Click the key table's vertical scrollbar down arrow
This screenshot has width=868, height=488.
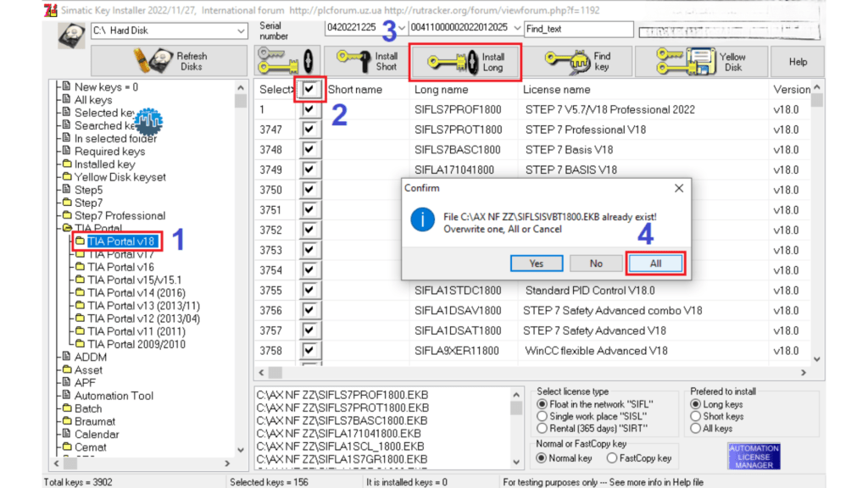click(817, 359)
